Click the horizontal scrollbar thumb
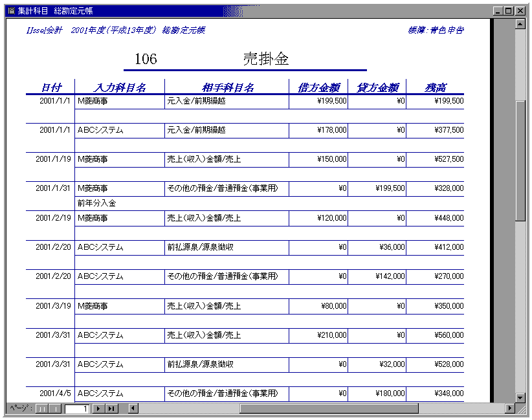Viewport: 532px width, 420px height. coord(329,408)
